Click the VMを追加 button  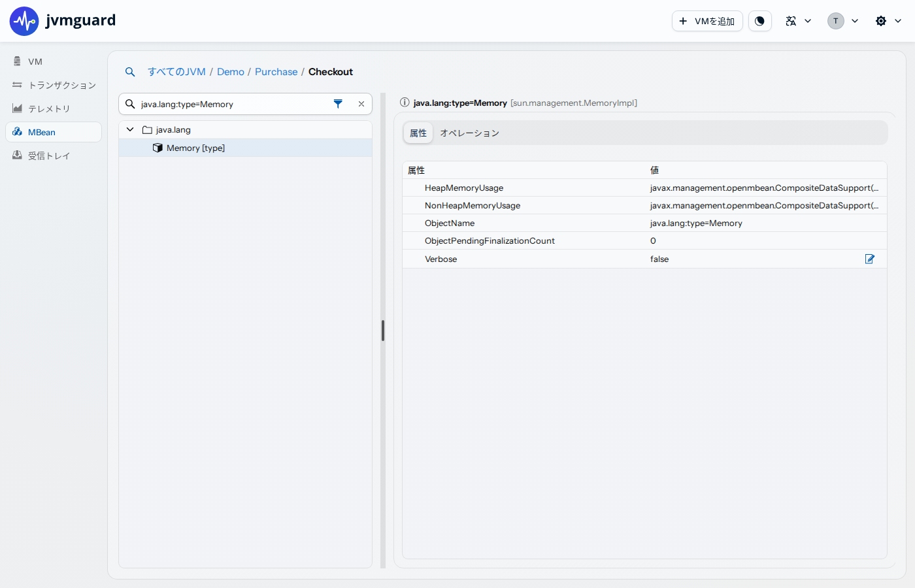coord(707,21)
